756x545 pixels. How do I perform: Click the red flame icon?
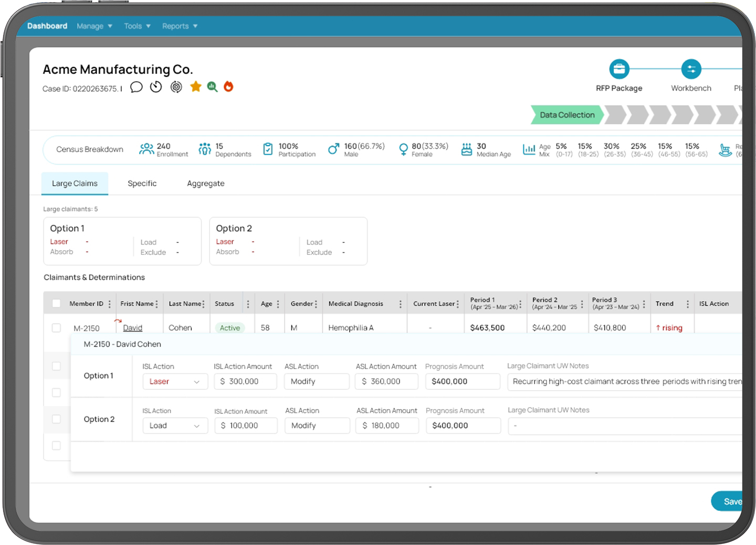pos(228,87)
